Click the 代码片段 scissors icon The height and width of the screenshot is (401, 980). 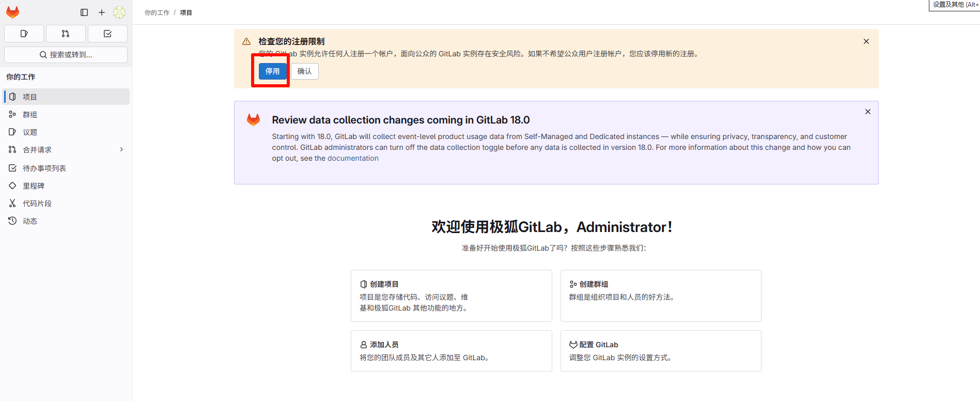[x=12, y=203]
